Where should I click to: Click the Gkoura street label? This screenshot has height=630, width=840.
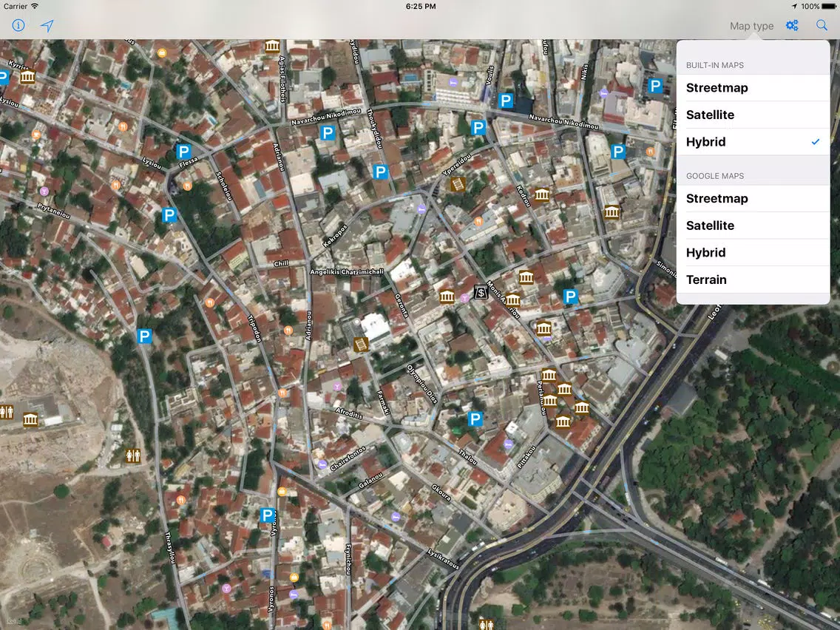pos(441,492)
